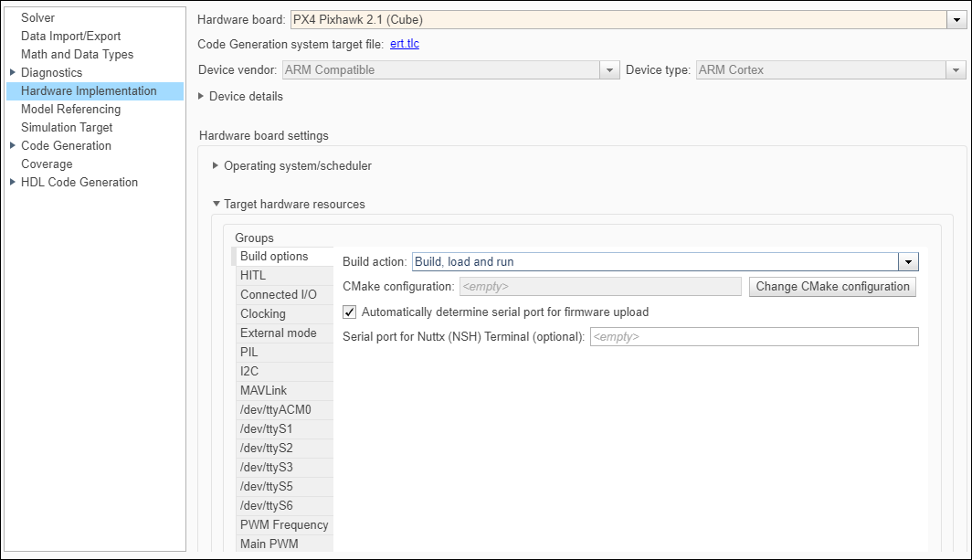
Task: Select the /dev/ttyACM0 group
Action: tap(275, 409)
